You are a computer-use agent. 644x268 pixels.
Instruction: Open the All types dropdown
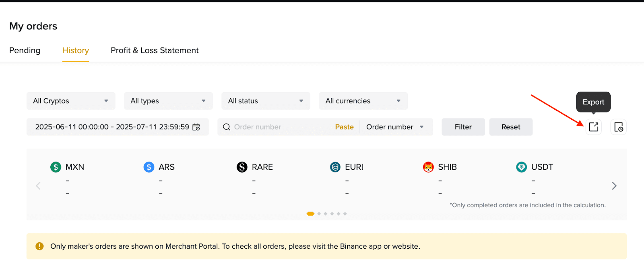[168, 101]
